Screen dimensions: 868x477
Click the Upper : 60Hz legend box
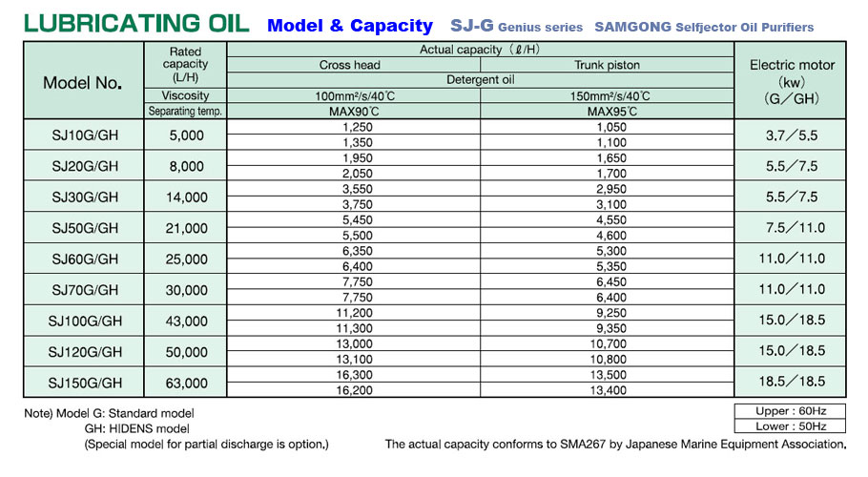791,411
